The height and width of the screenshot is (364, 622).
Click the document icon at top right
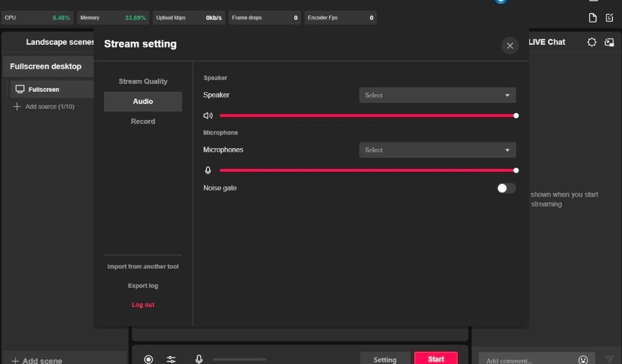tap(593, 18)
